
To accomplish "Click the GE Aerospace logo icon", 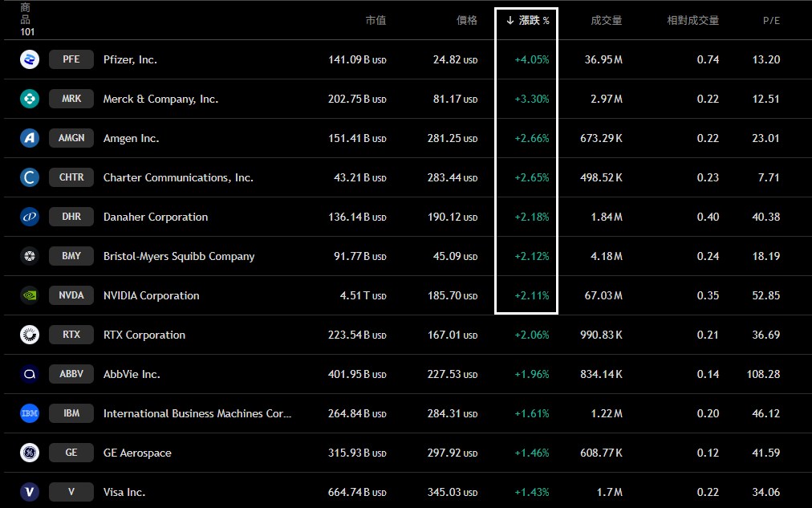I will 30,453.
